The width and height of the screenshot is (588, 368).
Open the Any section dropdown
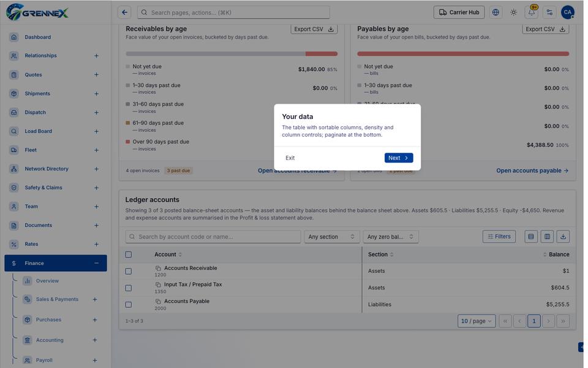331,237
